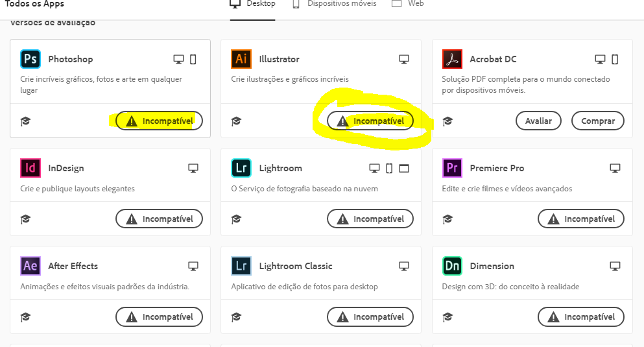This screenshot has width=644, height=347.
Task: Click Incompatível button for After Effects
Action: point(159,317)
